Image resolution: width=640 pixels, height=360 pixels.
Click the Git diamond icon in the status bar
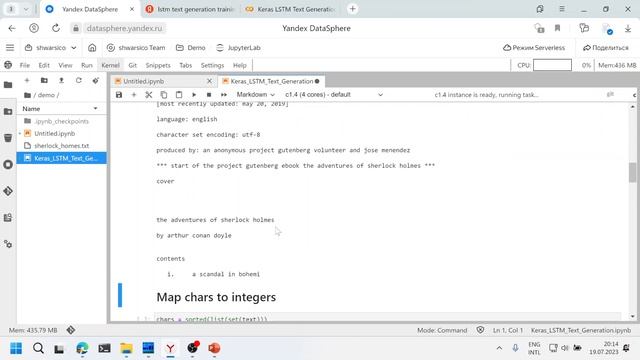71,330
